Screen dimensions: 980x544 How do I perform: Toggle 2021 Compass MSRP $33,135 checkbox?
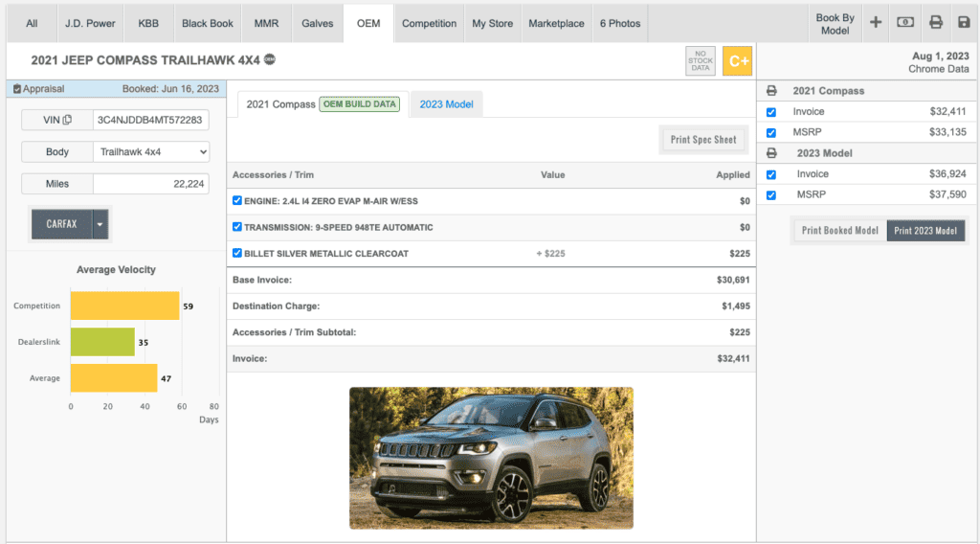coord(771,132)
